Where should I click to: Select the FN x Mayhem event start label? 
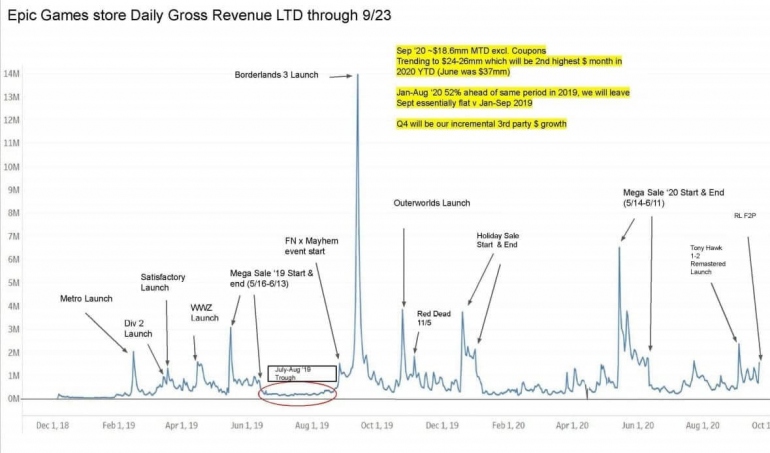point(311,246)
